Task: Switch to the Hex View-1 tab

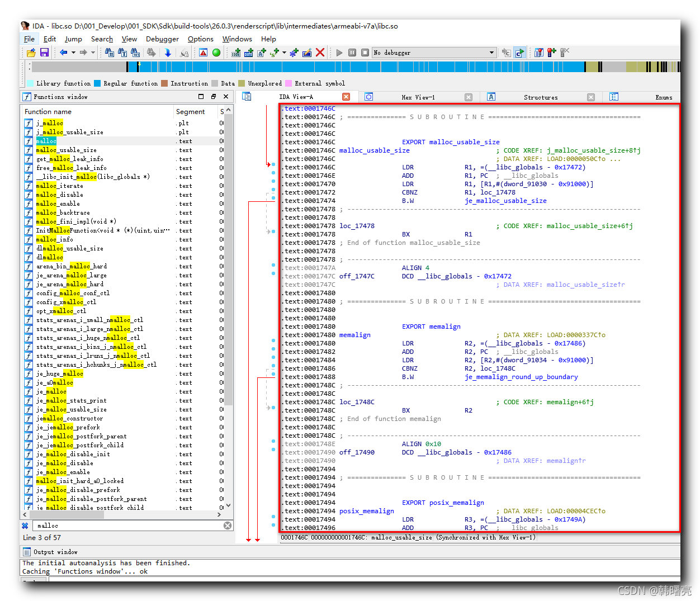Action: pyautogui.click(x=418, y=97)
